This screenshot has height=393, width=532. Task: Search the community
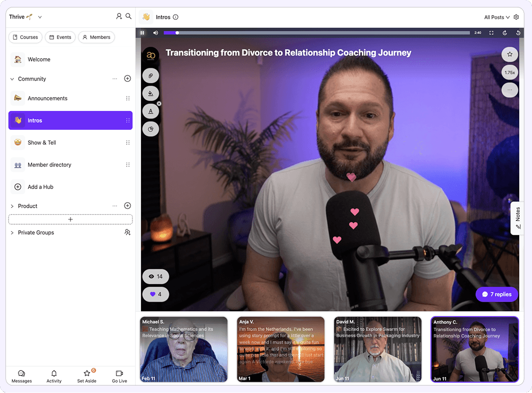[x=129, y=16]
